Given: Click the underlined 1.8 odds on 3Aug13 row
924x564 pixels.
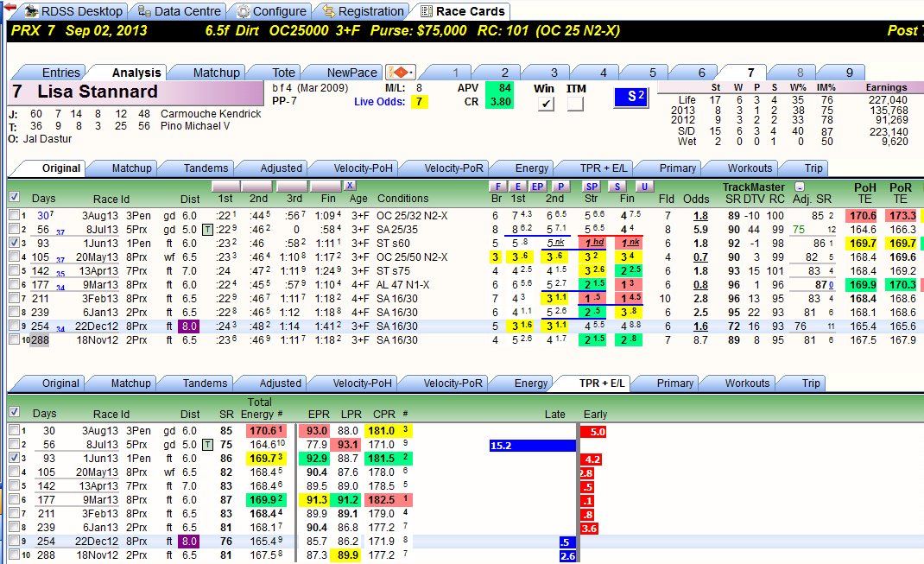Looking at the screenshot, I should pos(700,216).
